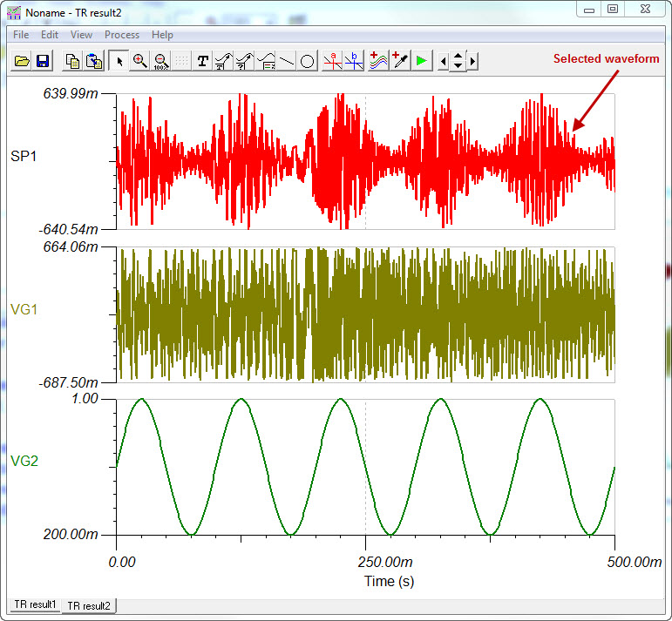Save results with the floppy disk icon
Screen dimensions: 672x621
pos(43,61)
